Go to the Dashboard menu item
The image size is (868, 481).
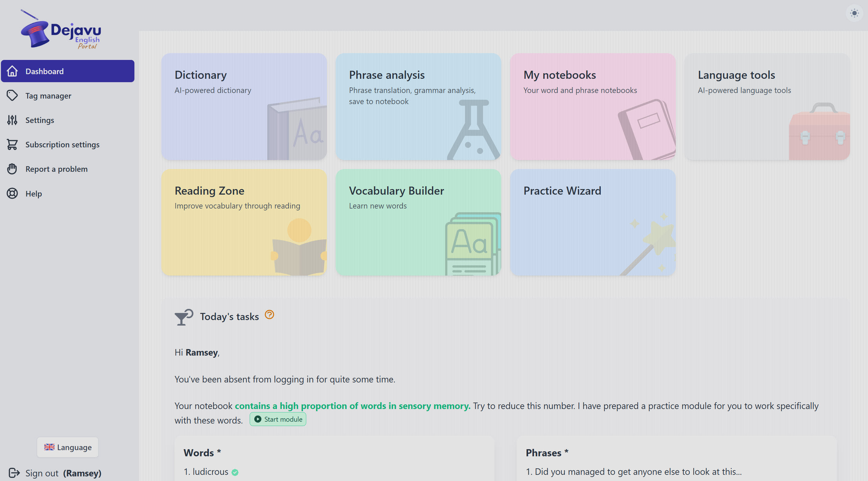click(68, 71)
